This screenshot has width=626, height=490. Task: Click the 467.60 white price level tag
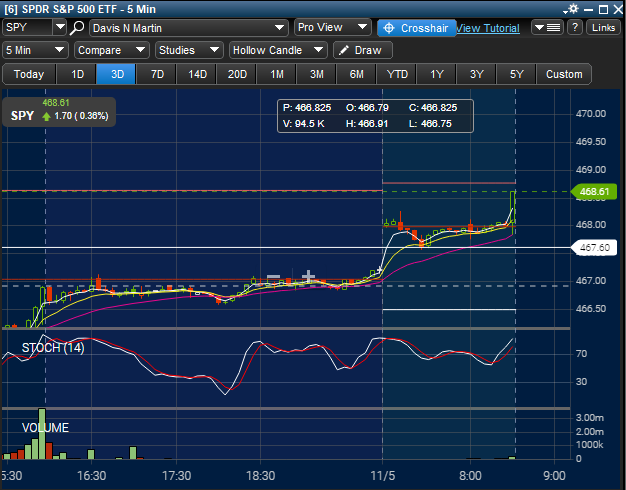point(594,248)
